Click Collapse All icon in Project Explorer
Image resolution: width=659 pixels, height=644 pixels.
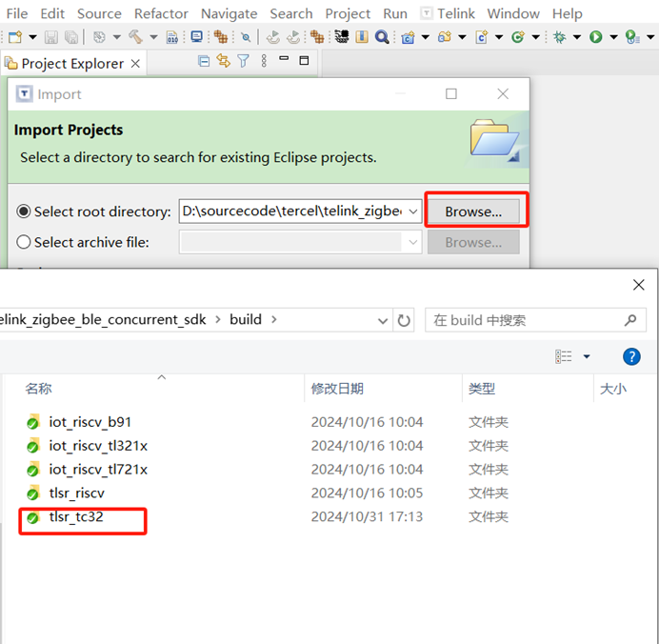point(204,62)
